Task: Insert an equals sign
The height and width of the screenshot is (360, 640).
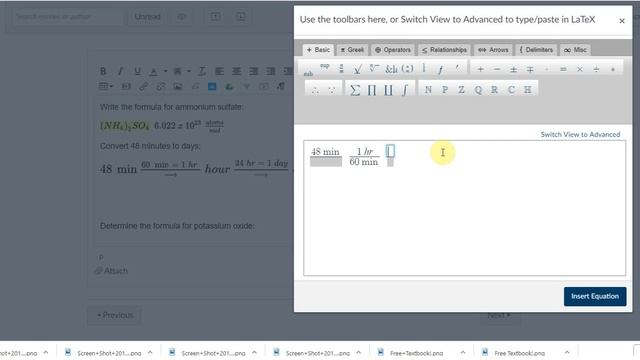Action: [x=563, y=69]
